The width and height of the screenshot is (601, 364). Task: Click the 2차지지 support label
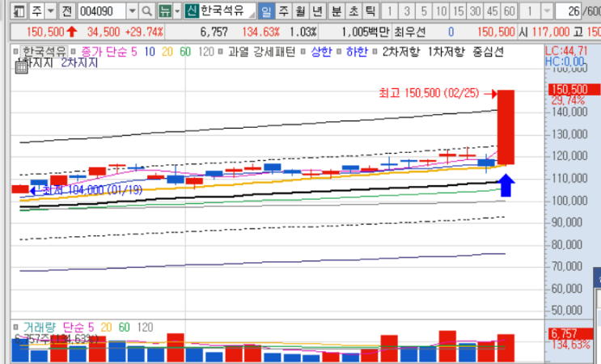[79, 63]
